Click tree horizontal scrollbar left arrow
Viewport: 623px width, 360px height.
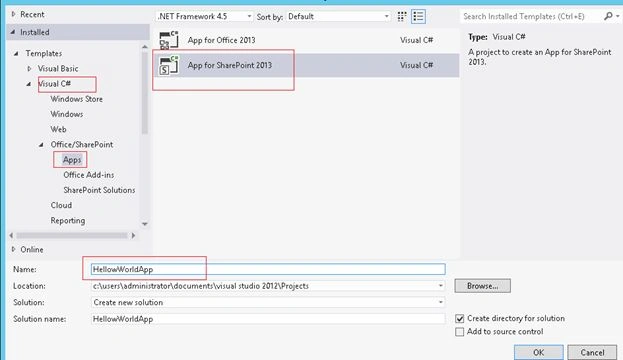click(11, 236)
